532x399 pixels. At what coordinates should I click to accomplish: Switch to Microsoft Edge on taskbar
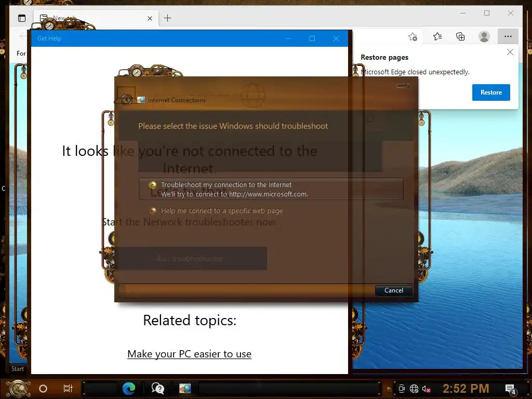pyautogui.click(x=129, y=389)
